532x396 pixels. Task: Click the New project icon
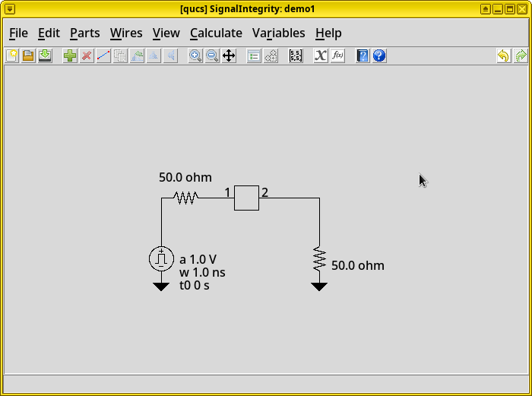tap(12, 55)
